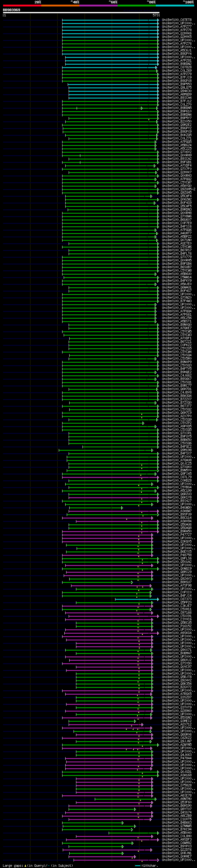Click the query end position 573

155,15
